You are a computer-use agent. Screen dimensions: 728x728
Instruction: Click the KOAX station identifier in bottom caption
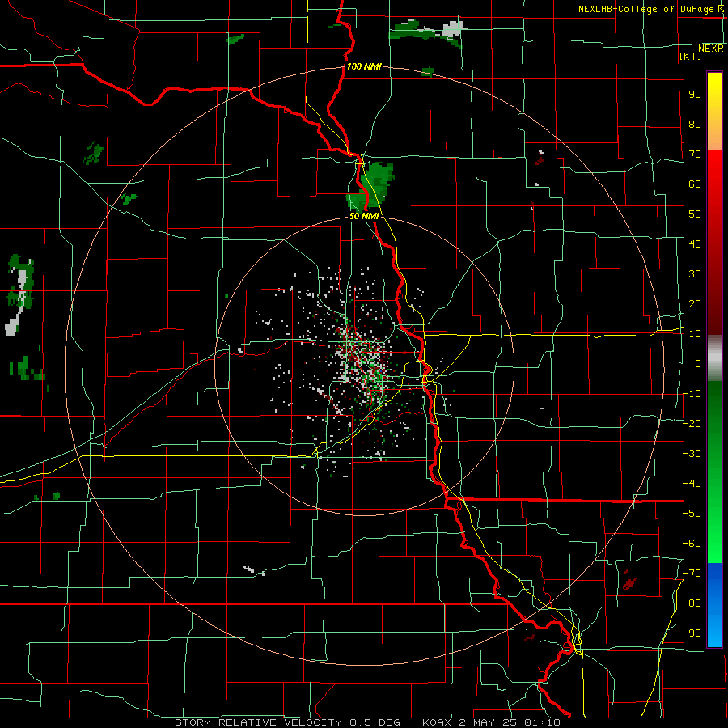(x=438, y=722)
